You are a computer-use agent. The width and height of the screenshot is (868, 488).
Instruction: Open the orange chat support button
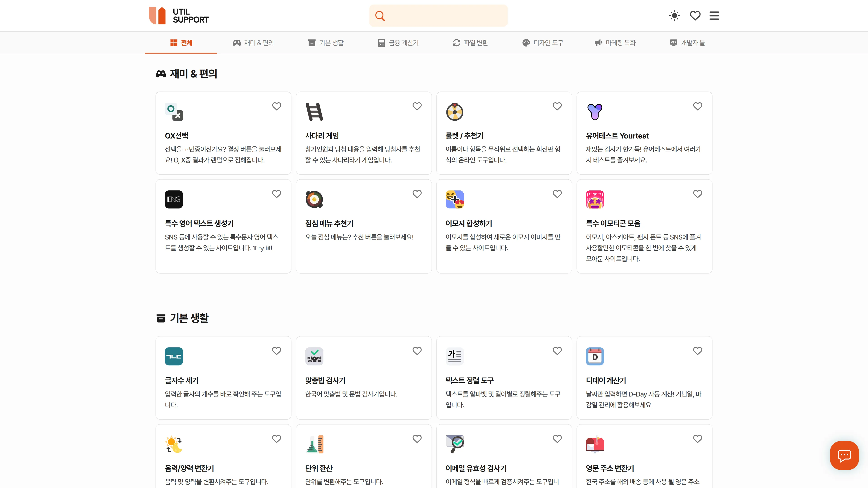click(844, 455)
